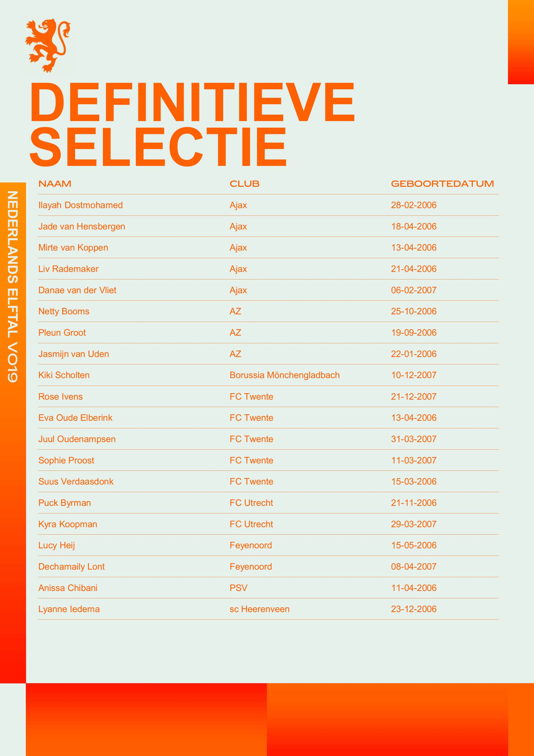534x756 pixels.
Task: Select player name Ilayah Dostmohamed
Action: pos(80,205)
